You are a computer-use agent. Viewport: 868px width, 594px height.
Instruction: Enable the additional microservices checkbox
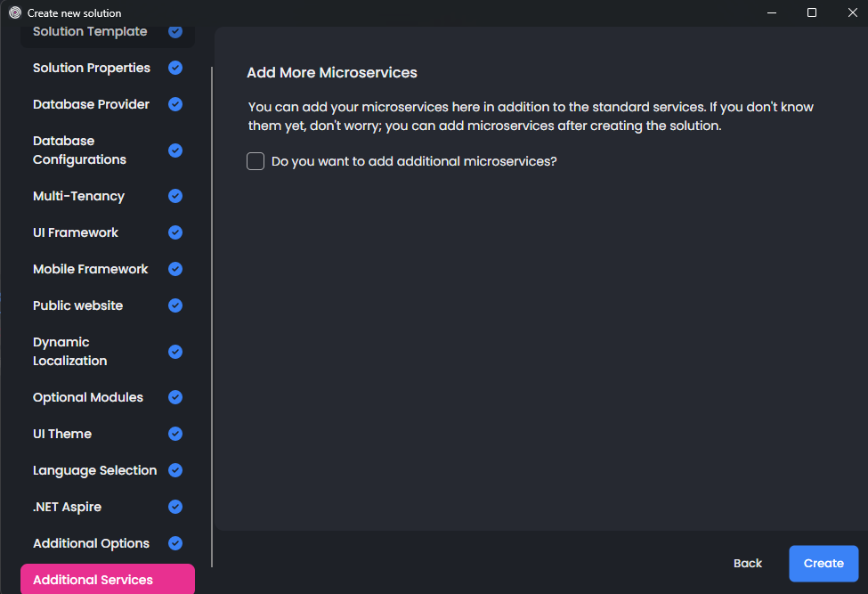(256, 161)
